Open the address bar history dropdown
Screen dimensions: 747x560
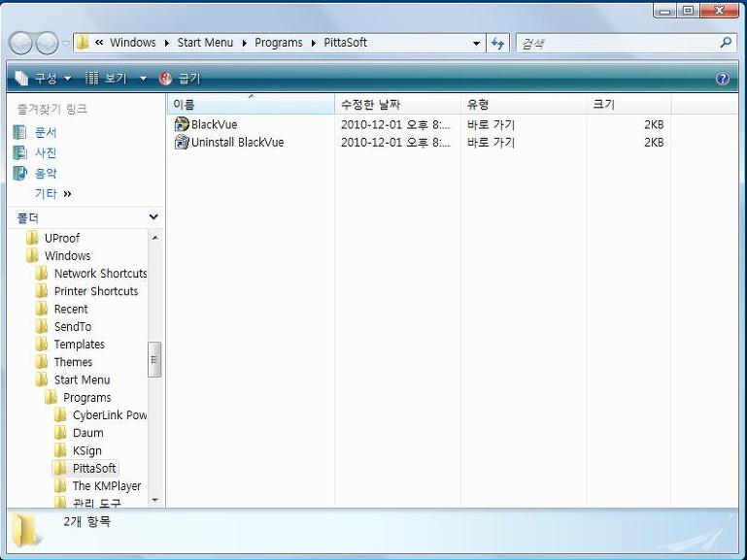point(476,44)
